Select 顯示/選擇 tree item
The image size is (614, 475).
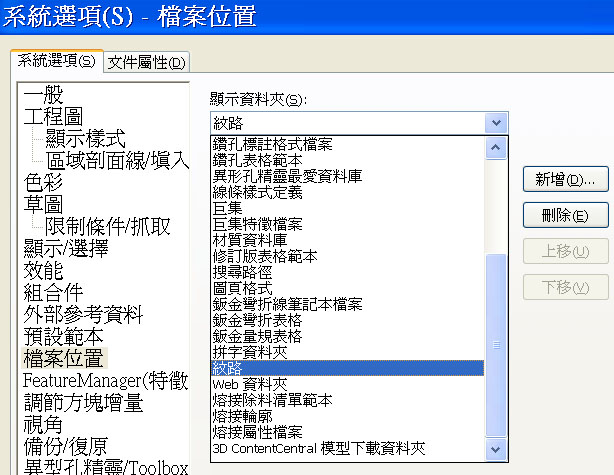coord(66,248)
